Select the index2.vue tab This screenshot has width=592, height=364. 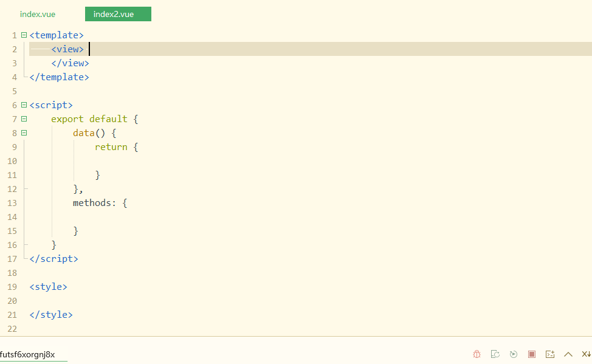(x=118, y=14)
